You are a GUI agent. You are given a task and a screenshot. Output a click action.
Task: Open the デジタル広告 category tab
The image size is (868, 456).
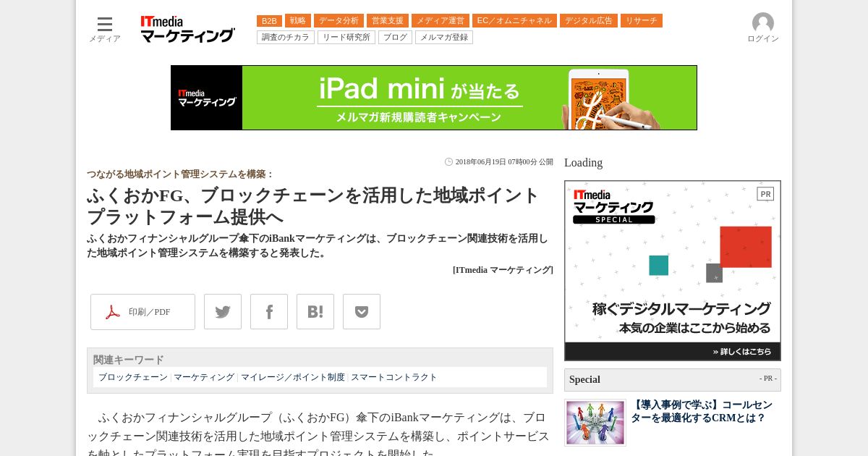(589, 21)
